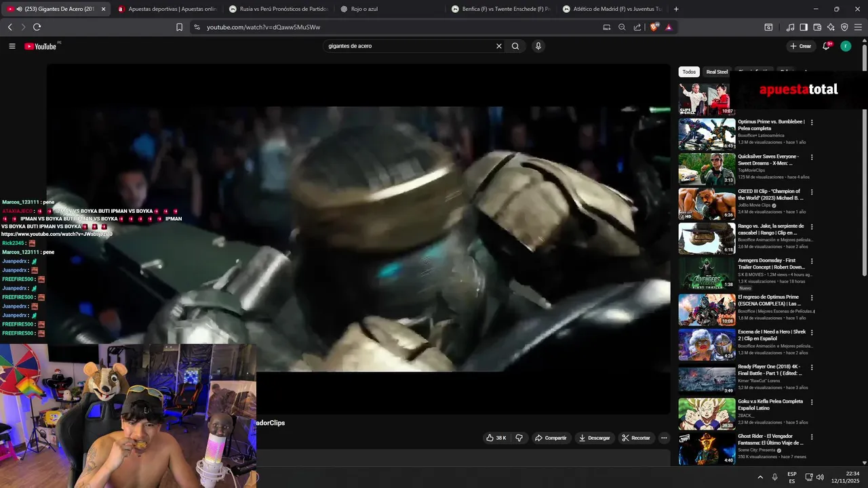This screenshot has width=868, height=488.
Task: Clear the search box with the X
Action: 499,46
